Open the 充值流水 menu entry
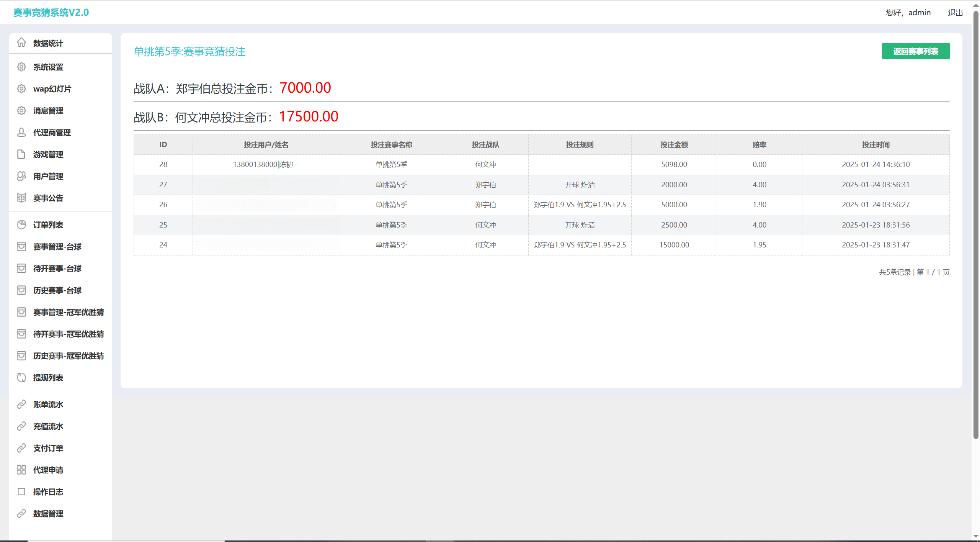The height and width of the screenshot is (542, 980). coord(48,426)
